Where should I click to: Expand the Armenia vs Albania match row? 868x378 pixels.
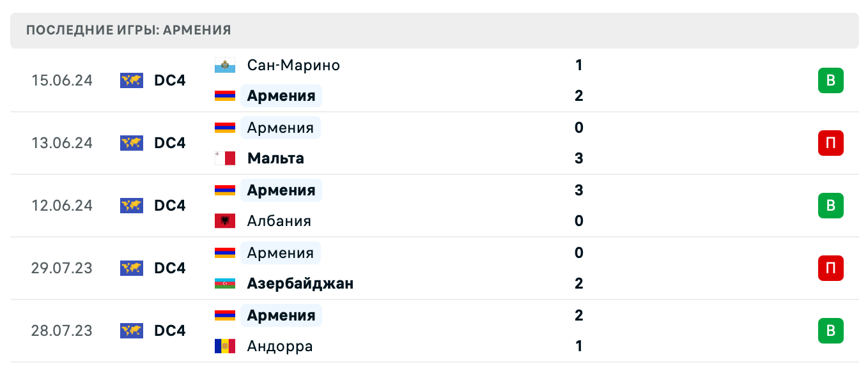[x=447, y=206]
